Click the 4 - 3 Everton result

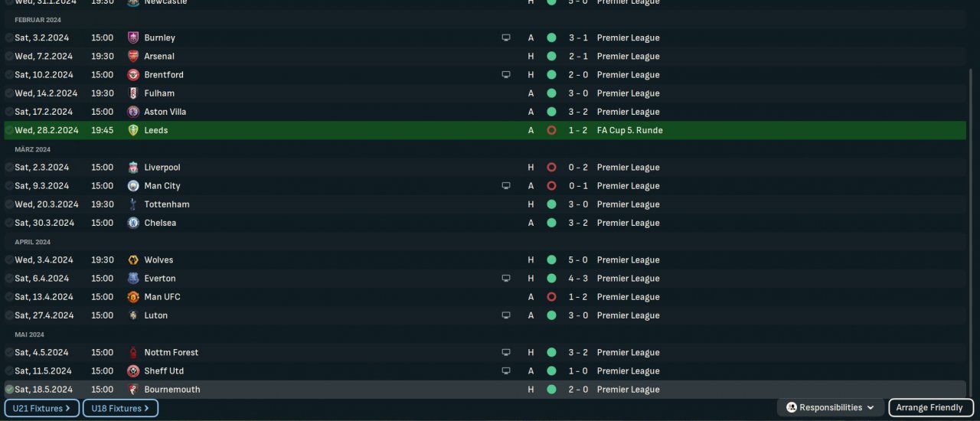[x=577, y=279]
